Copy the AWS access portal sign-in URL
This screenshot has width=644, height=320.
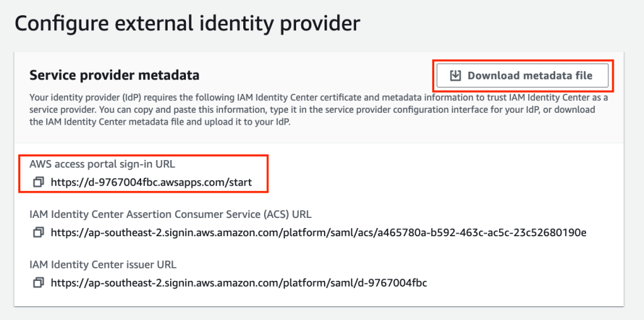38,182
